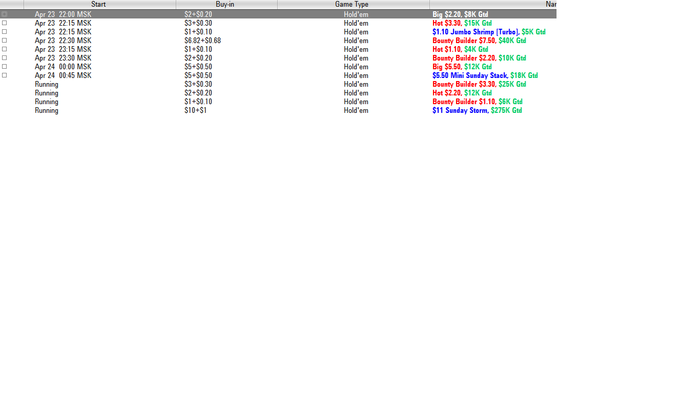Screen dimensions: 700x394
Task: Tick the checkbox for Hot $1.10 row
Action: pos(4,49)
